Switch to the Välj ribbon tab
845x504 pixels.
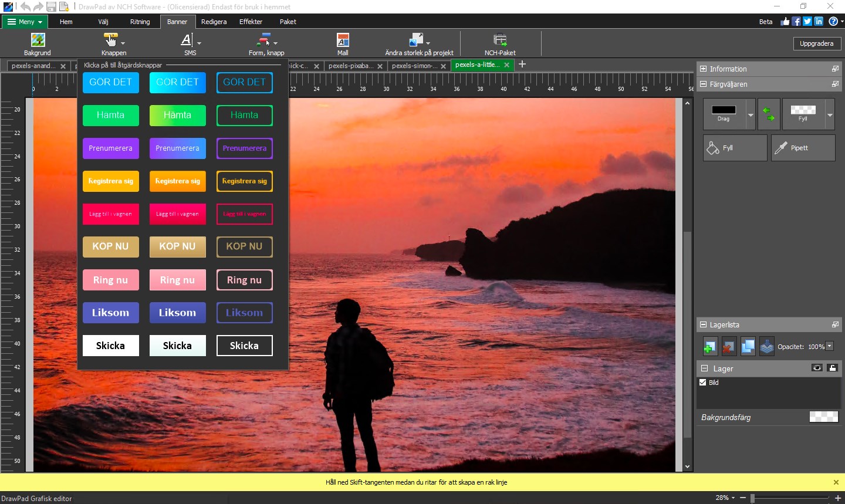103,22
